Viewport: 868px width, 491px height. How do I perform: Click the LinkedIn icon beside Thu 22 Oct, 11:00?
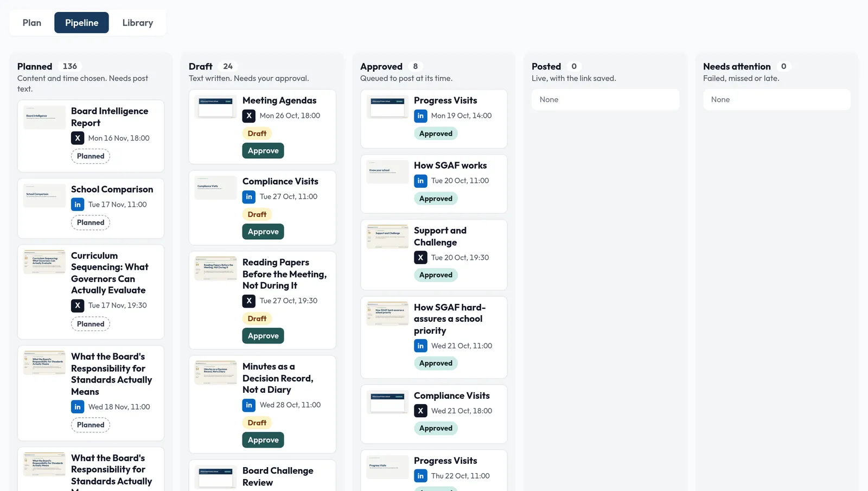pos(420,476)
